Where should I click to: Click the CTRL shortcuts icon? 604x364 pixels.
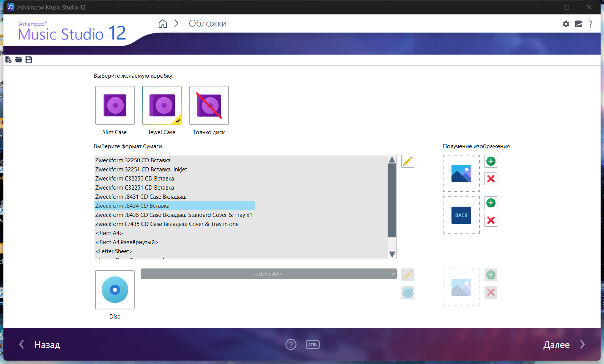(x=313, y=345)
